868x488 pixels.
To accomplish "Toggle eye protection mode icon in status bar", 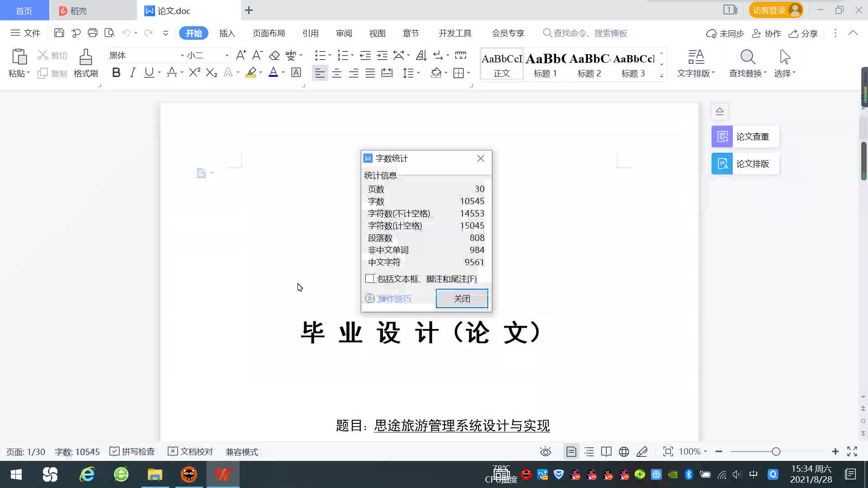I will pos(546,451).
